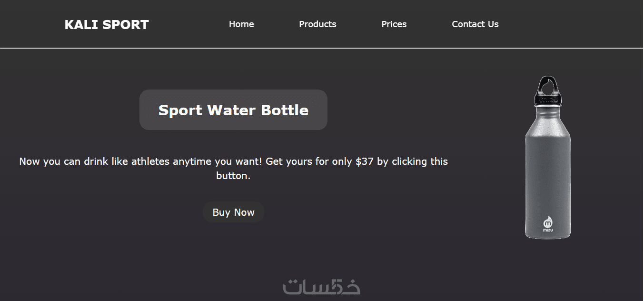Go to the Products page
The image size is (644, 301).
tap(317, 24)
